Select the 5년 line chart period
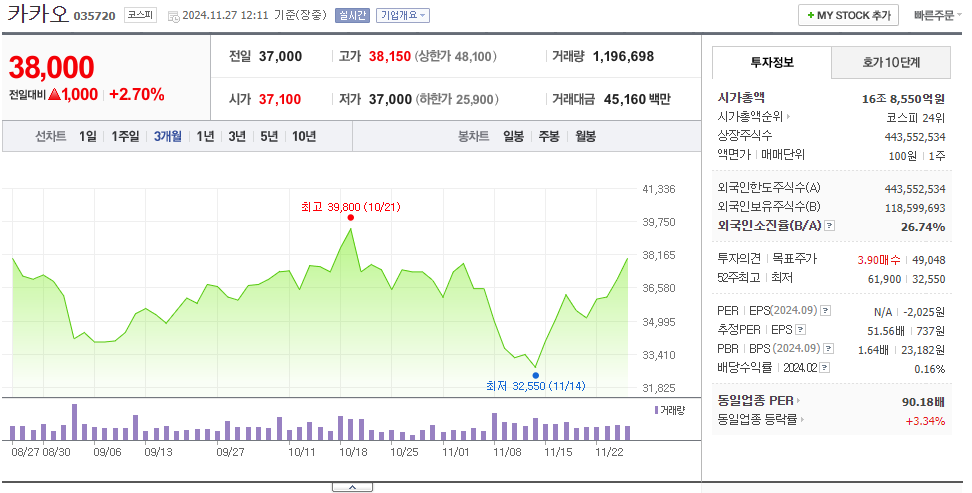Image resolution: width=972 pixels, height=493 pixels. point(269,136)
